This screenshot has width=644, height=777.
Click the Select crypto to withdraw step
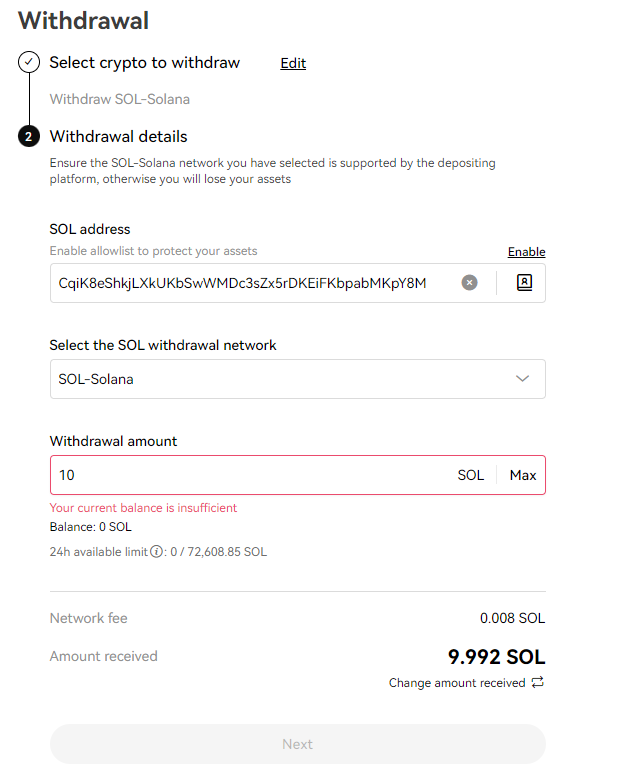pyautogui.click(x=145, y=63)
